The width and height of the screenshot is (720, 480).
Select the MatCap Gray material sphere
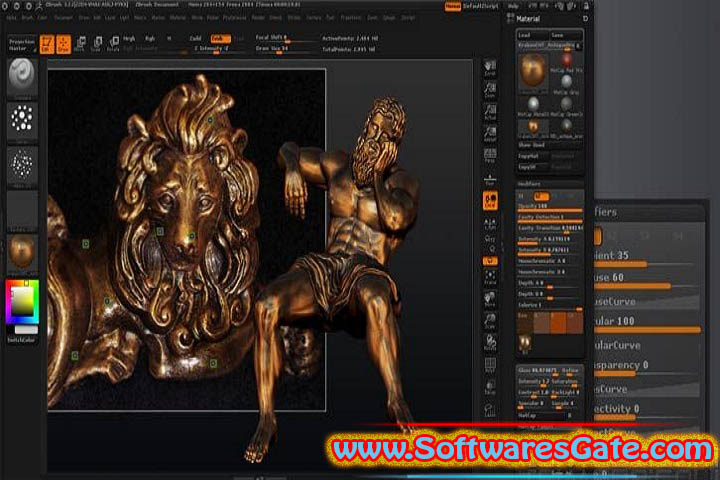coord(567,83)
